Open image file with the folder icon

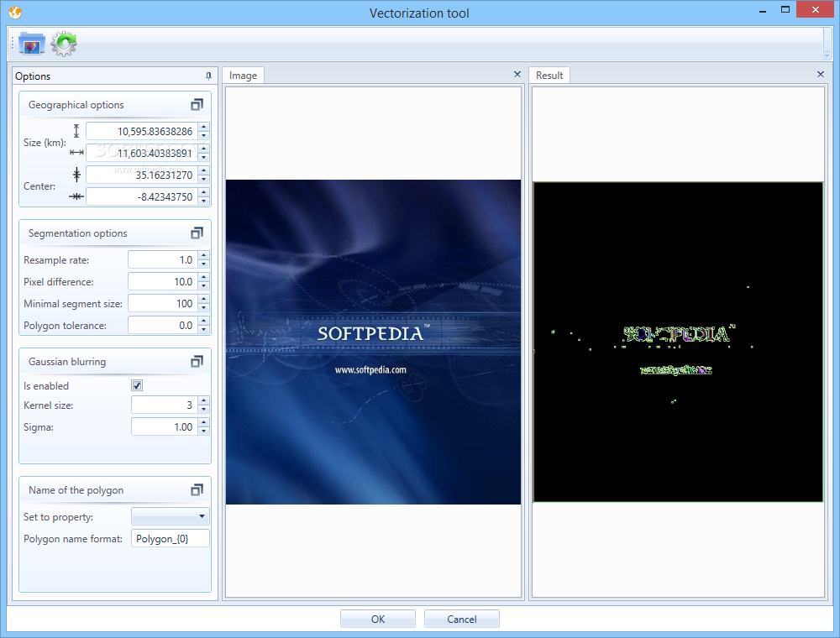pyautogui.click(x=31, y=44)
